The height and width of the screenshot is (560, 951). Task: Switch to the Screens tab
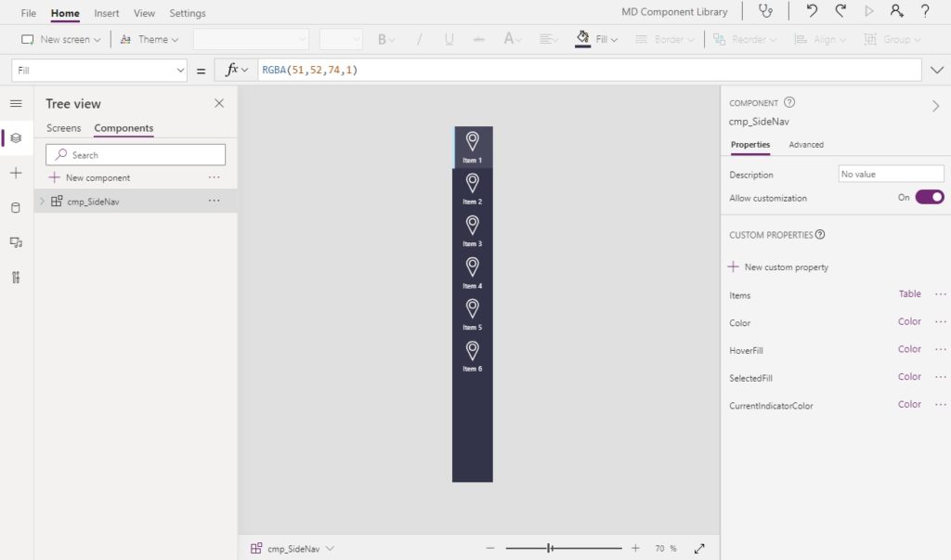click(x=64, y=128)
